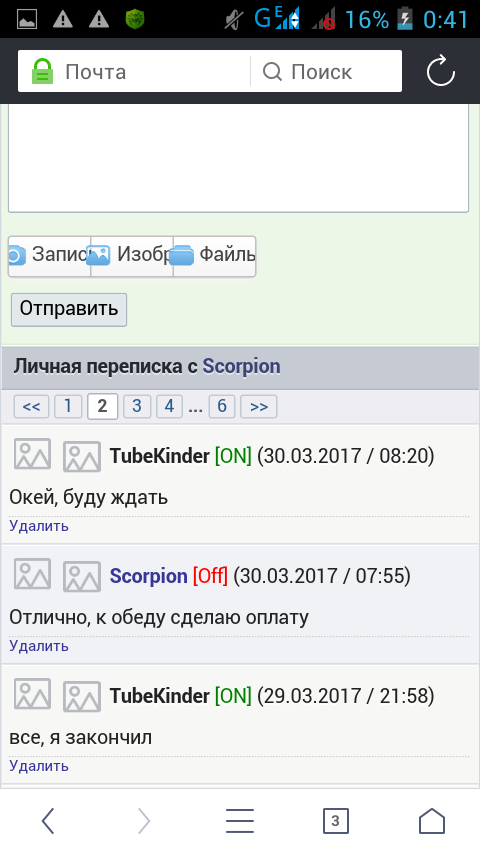
Task: Attach a recording with the Запись button
Action: tap(50, 256)
